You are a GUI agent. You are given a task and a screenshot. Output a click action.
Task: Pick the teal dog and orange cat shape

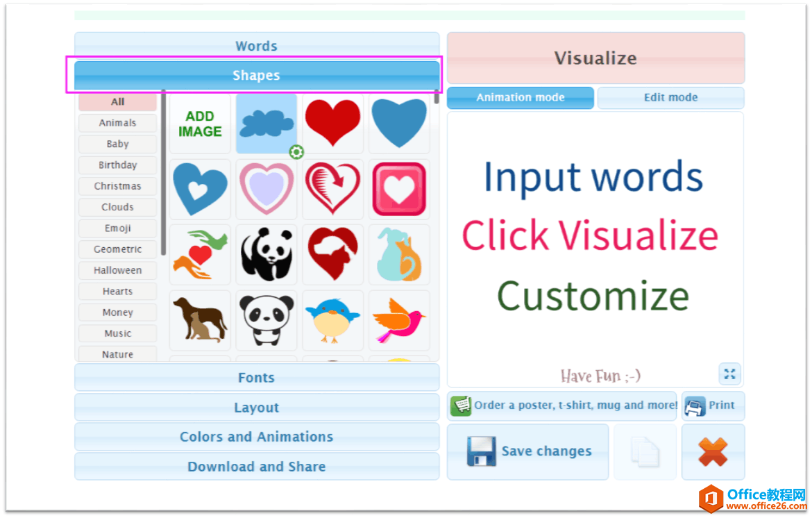point(399,255)
